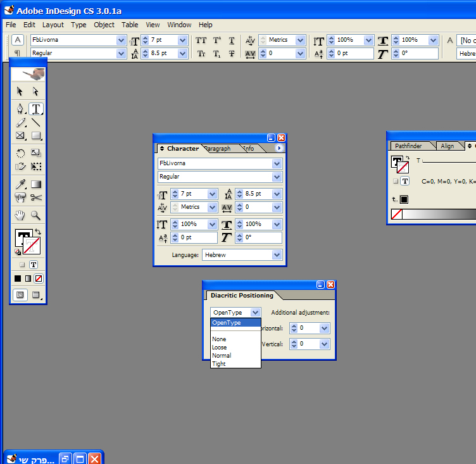Viewport: 476px width, 464px height.
Task: Toggle formatting affects text in swatches panel
Action: pos(404,181)
